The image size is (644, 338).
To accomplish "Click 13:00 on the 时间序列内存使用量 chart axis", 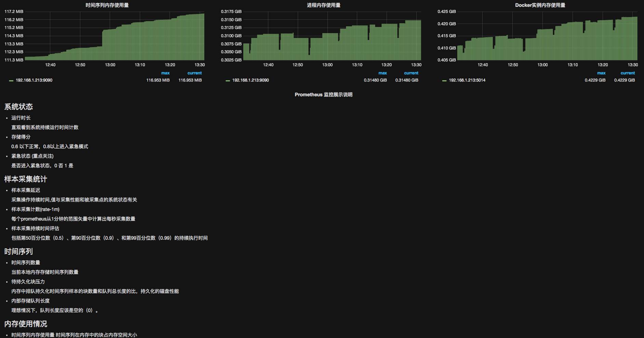I will [x=110, y=65].
